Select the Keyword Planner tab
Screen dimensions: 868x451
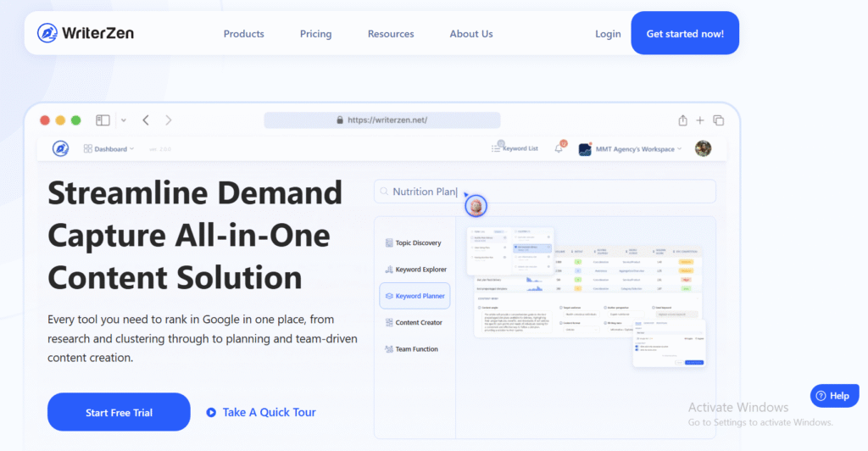[x=415, y=296]
